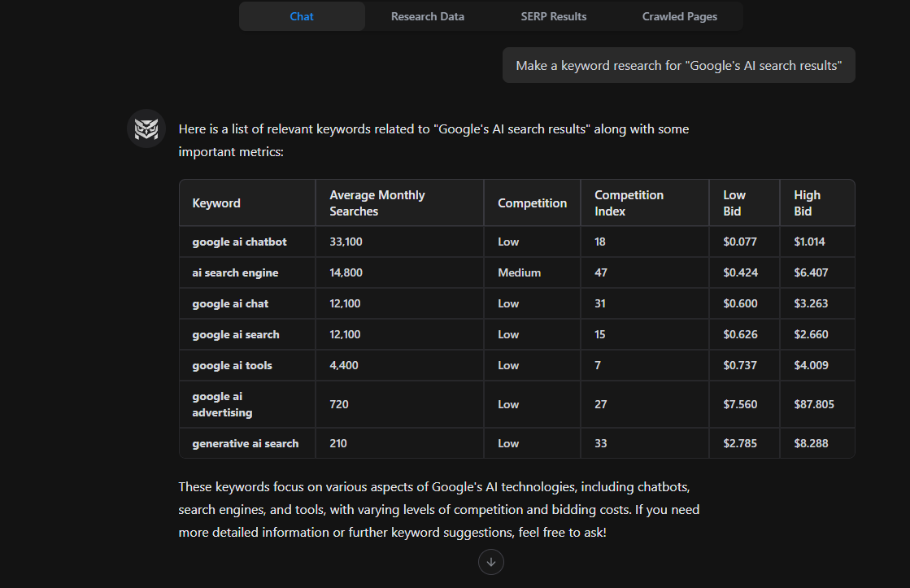
Task: View the Crawled Pages tab
Action: tap(679, 16)
